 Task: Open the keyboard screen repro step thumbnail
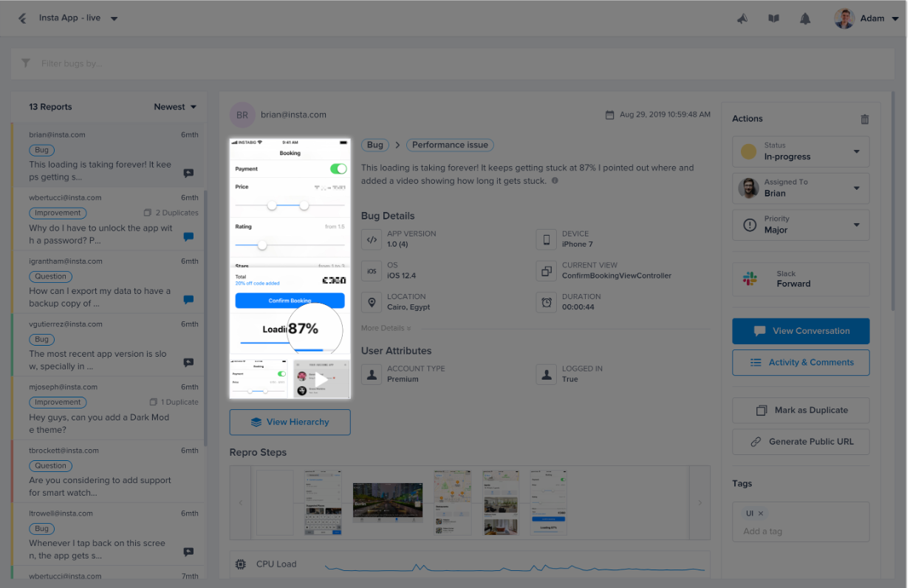324,503
